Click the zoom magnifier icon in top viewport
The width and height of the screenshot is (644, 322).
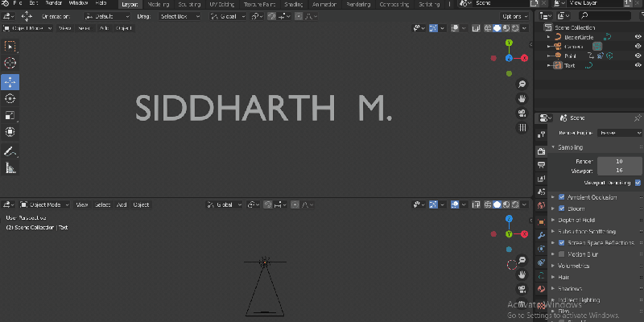[x=522, y=85]
